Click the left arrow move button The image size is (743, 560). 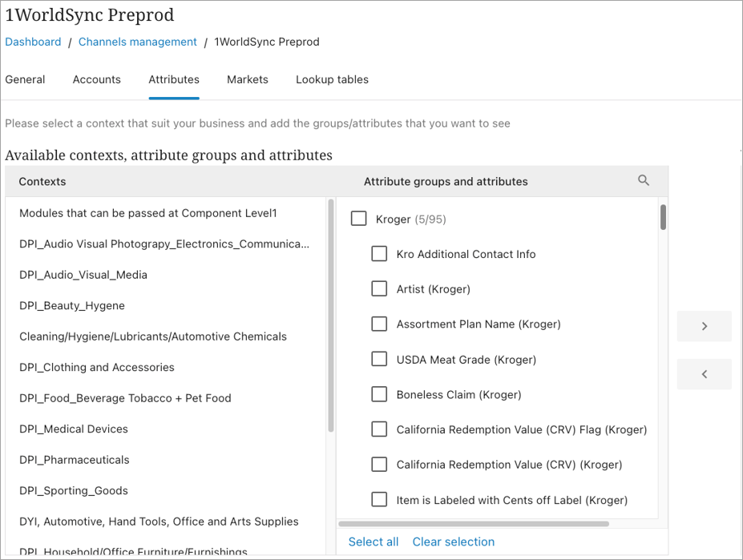point(704,374)
